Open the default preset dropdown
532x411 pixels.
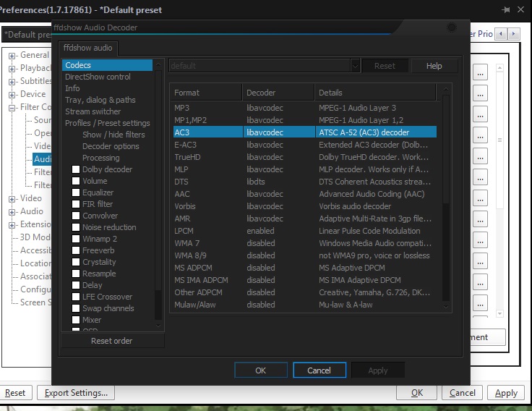tap(355, 66)
